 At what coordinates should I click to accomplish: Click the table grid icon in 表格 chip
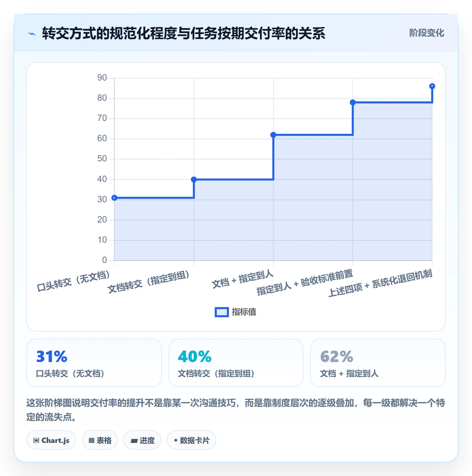[91, 441]
